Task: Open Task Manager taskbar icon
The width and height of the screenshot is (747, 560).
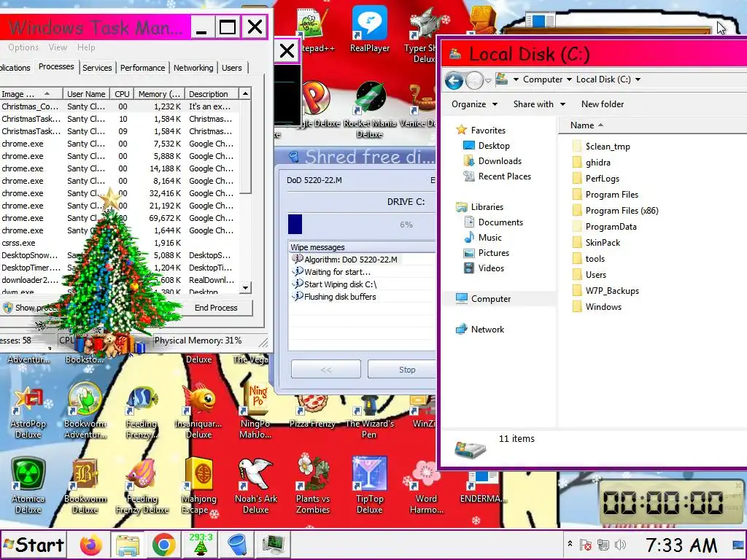Action: (274, 545)
